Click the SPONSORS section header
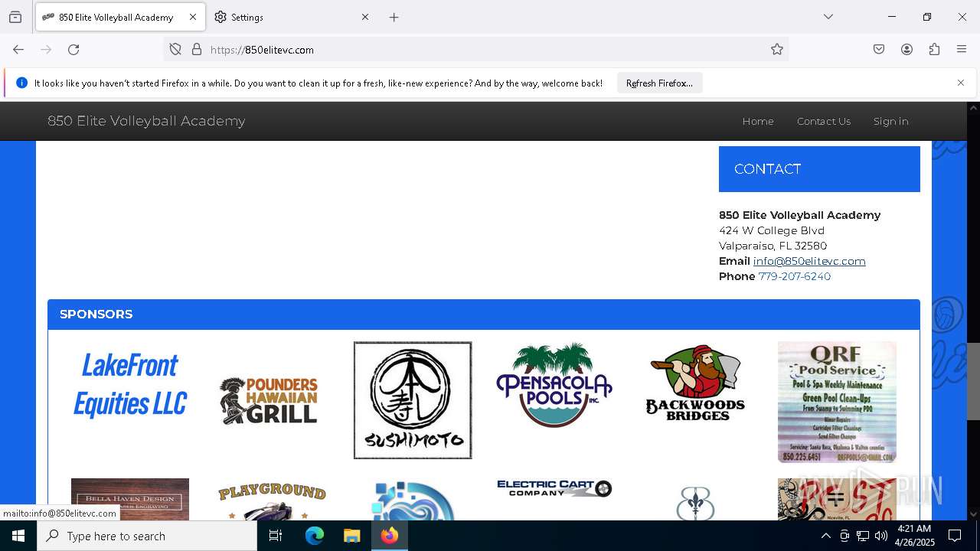 tap(484, 315)
